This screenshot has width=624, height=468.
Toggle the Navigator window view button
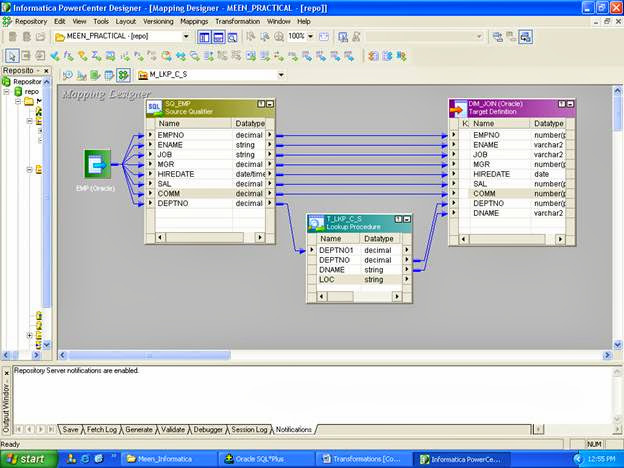pyautogui.click(x=204, y=37)
